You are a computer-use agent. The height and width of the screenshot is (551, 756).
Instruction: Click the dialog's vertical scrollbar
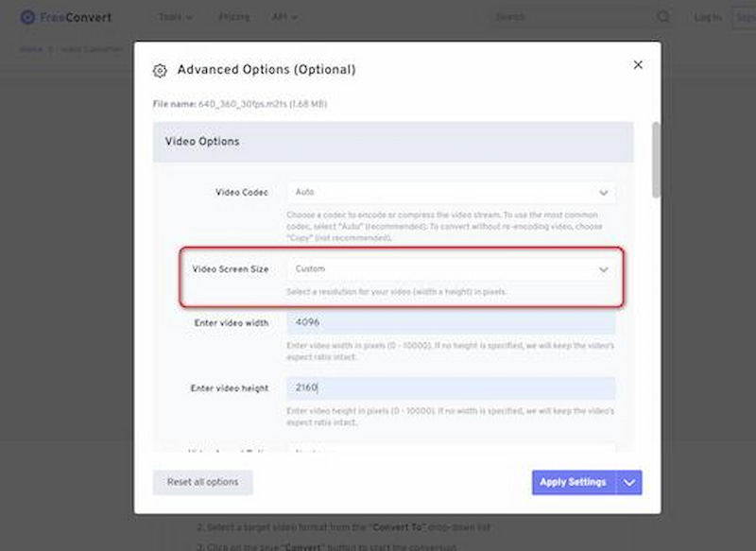point(656,160)
